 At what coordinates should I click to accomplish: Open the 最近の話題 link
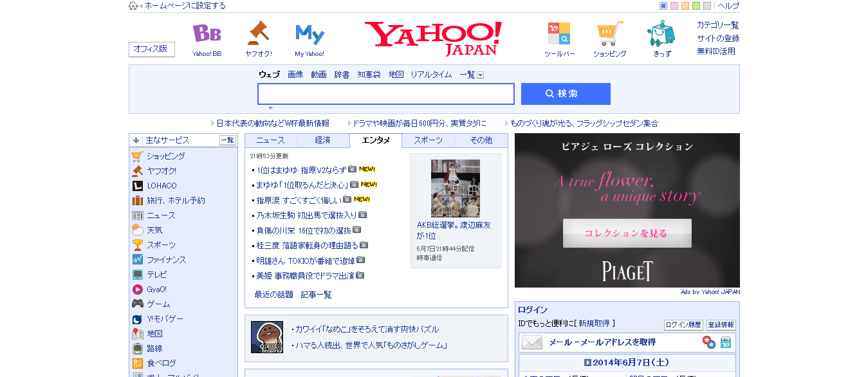pyautogui.click(x=273, y=295)
